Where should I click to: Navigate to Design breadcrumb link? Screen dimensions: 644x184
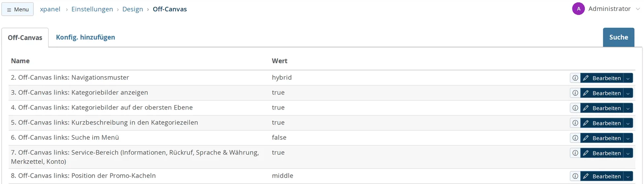(133, 9)
